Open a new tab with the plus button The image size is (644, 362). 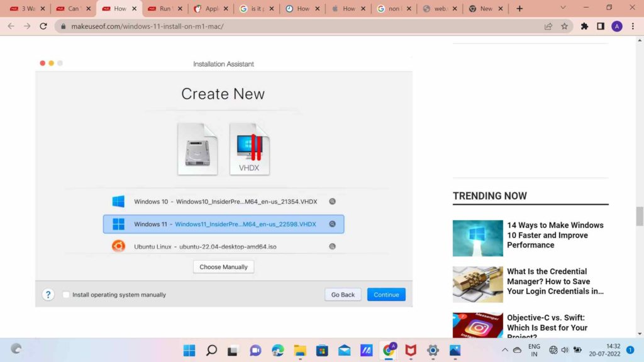[519, 8]
